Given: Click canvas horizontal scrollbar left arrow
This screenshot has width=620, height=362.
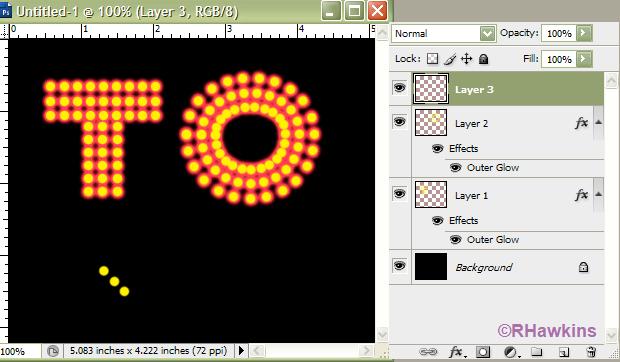Looking at the screenshot, I should [257, 351].
